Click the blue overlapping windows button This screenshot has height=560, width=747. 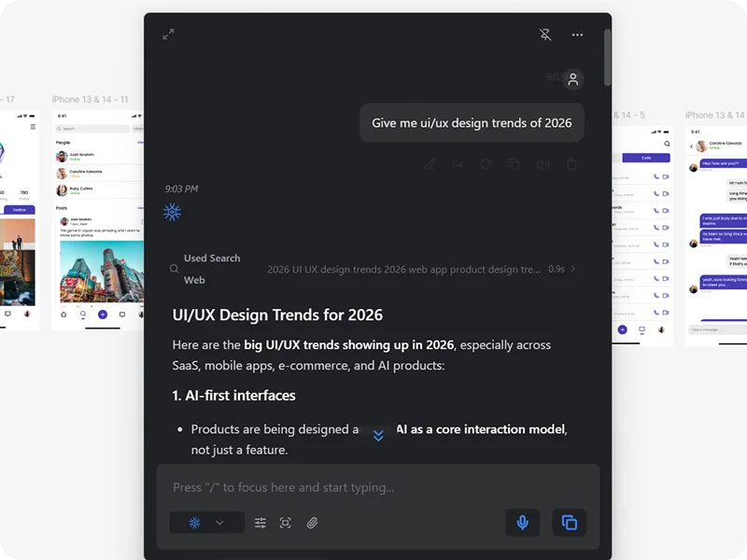570,523
